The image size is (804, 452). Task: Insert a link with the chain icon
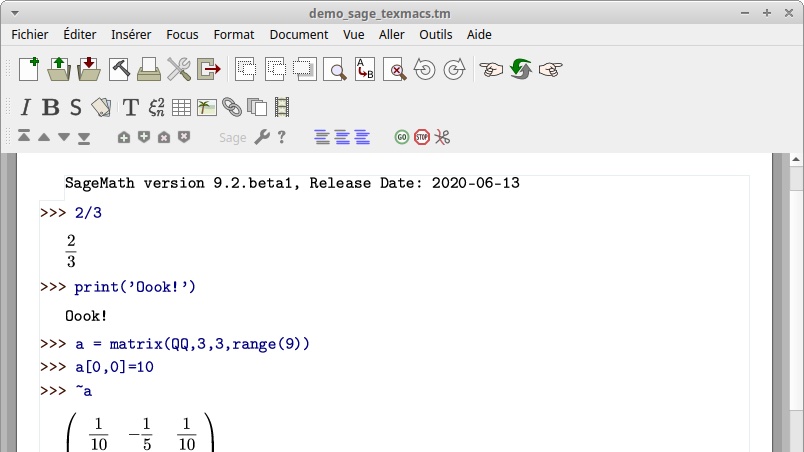[232, 108]
